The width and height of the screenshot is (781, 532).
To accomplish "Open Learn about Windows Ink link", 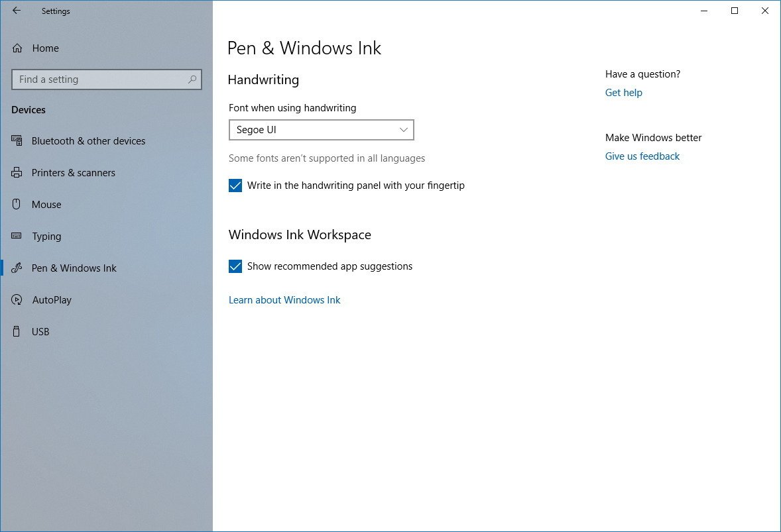I will pos(284,300).
